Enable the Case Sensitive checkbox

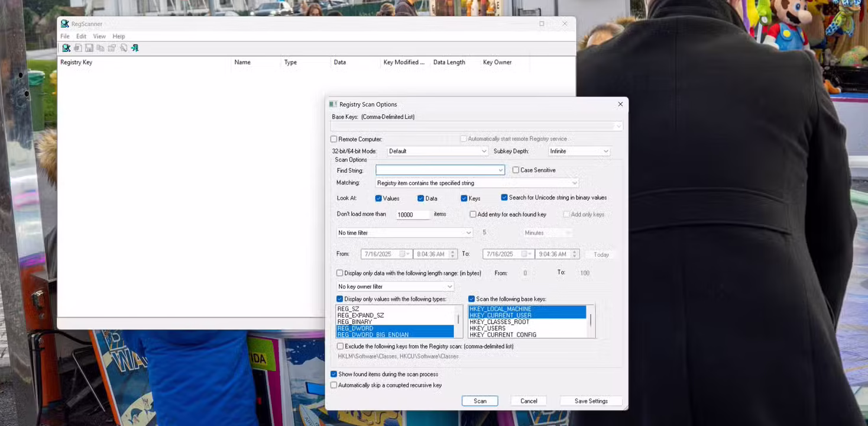[x=516, y=170]
